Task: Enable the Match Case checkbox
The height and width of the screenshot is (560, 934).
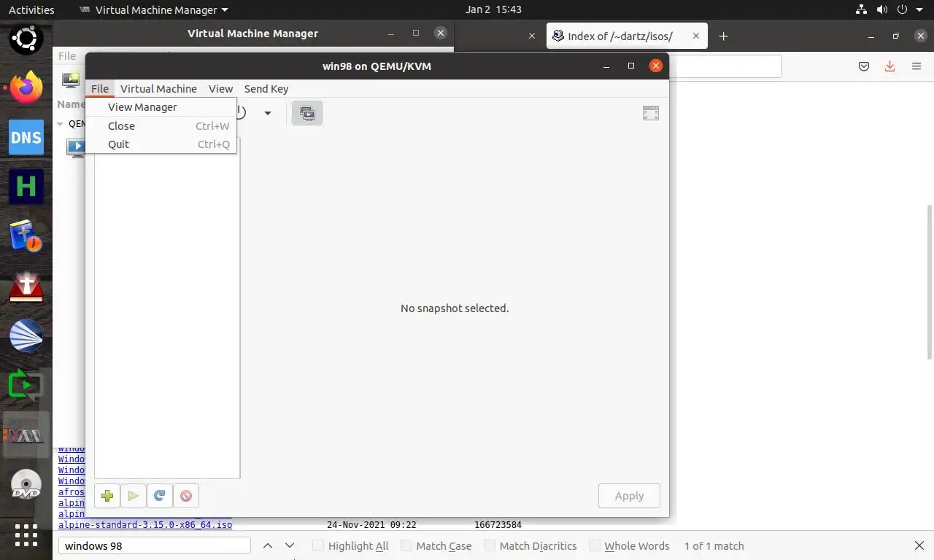Action: [406, 545]
